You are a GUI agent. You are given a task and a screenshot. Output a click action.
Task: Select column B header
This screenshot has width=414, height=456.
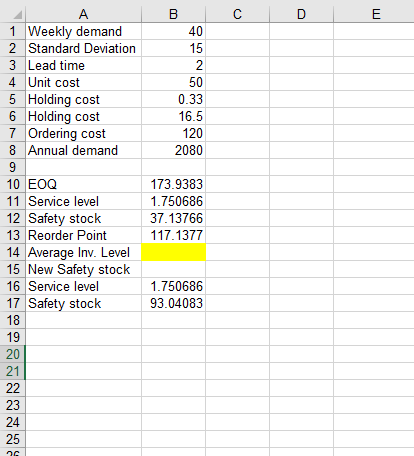point(173,14)
